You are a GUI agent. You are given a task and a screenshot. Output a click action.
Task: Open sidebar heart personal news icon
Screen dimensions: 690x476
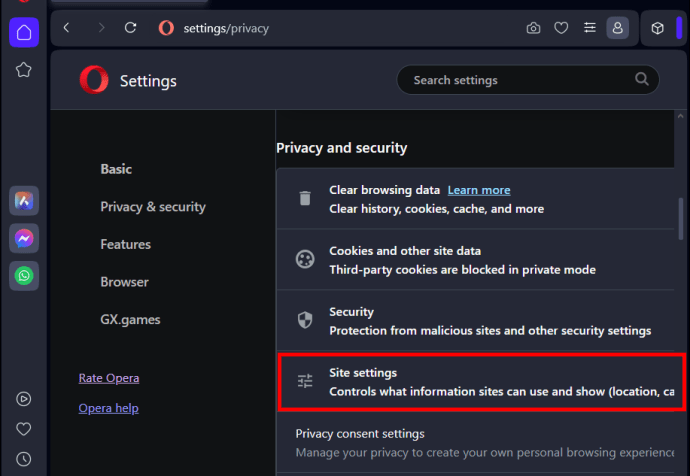pos(24,429)
